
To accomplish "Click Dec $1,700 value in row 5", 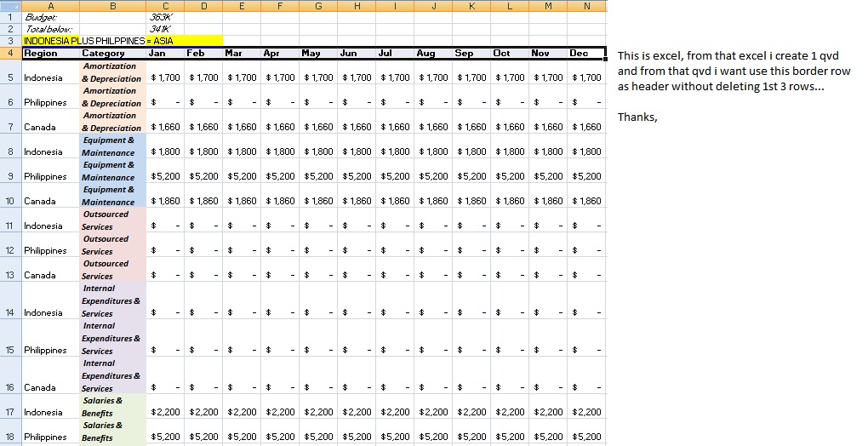I will click(x=586, y=72).
